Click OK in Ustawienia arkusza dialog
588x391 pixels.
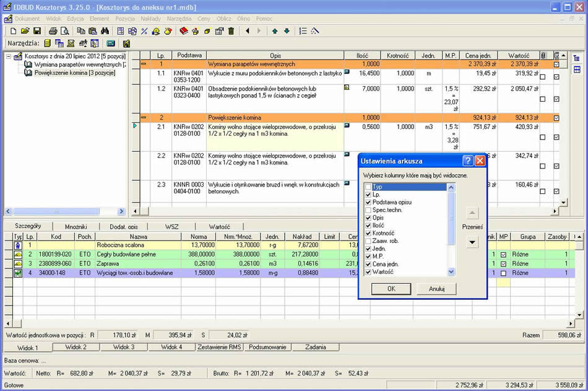click(x=391, y=289)
